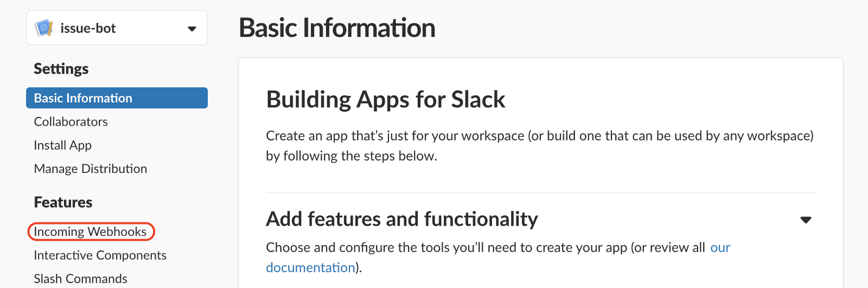Open Incoming Webhooks feature

pos(90,232)
